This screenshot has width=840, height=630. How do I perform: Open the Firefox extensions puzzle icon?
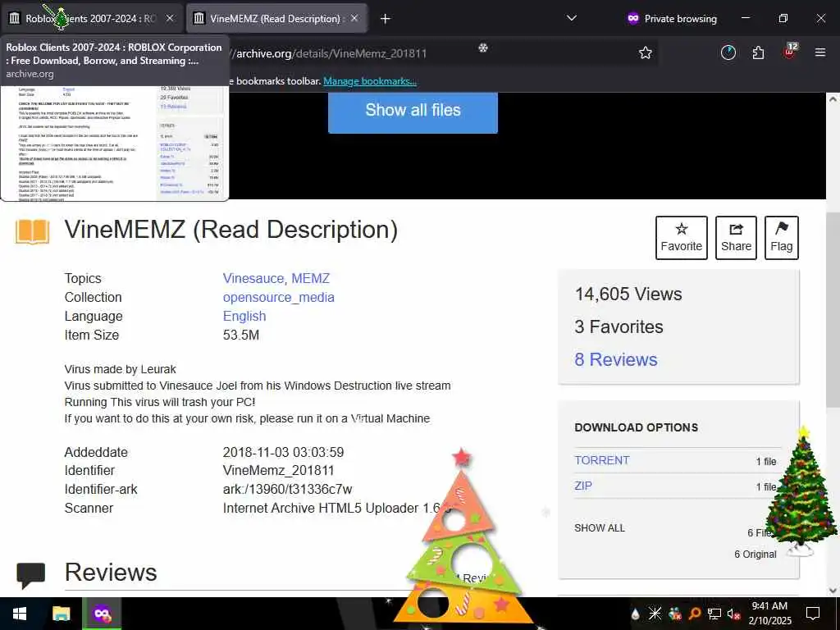point(758,52)
